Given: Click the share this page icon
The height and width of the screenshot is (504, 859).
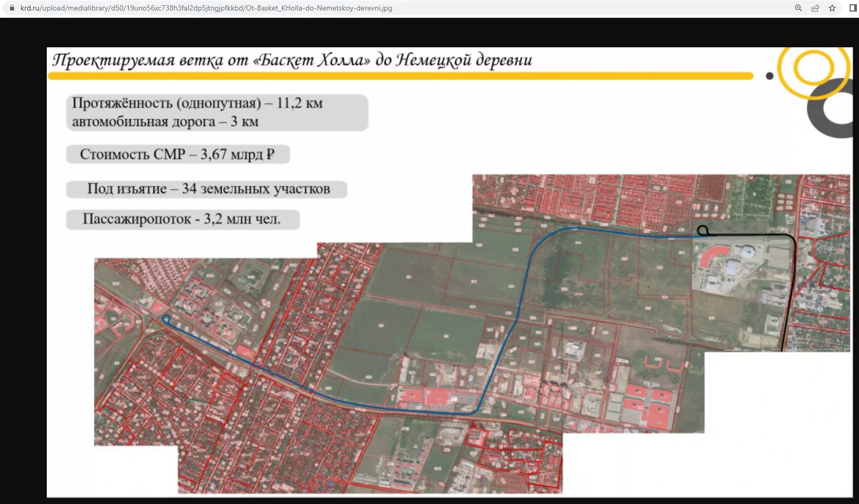Looking at the screenshot, I should 815,8.
